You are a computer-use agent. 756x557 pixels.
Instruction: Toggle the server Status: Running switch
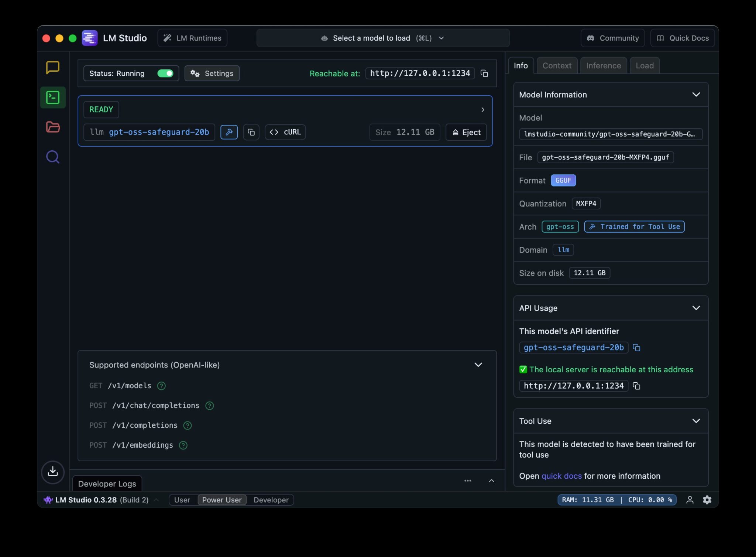166,73
